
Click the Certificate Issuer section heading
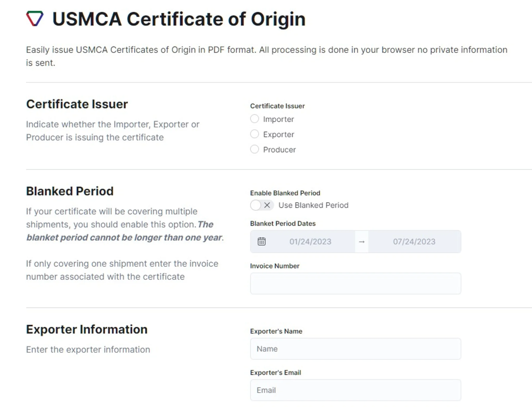click(77, 104)
